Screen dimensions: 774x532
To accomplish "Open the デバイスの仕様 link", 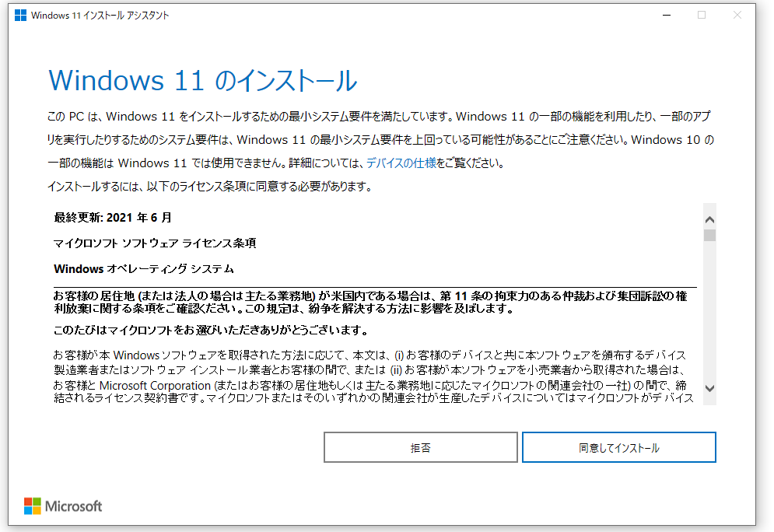I will (401, 163).
